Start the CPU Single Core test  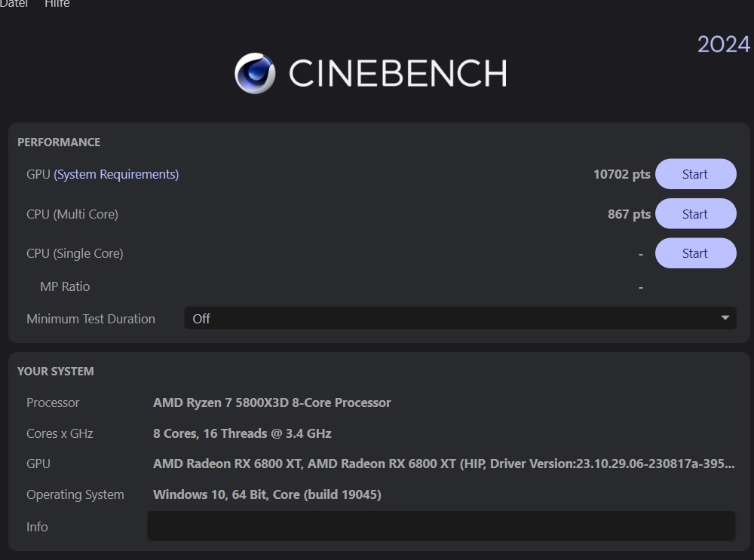[x=695, y=253]
